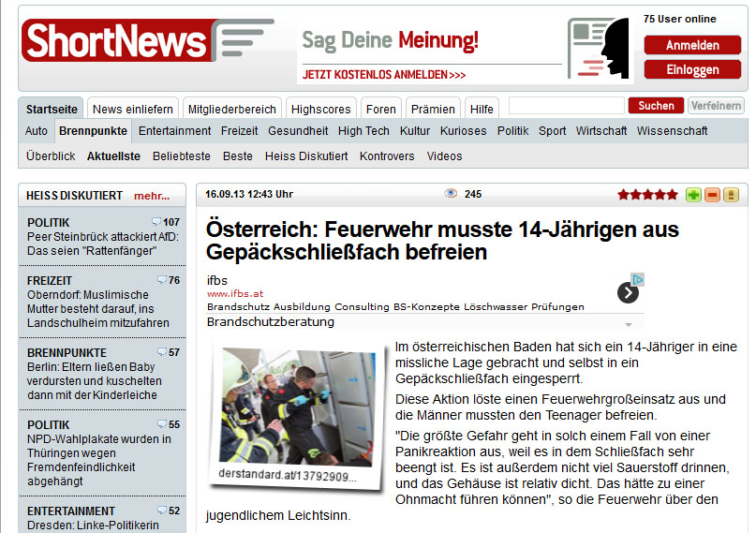Screen dimensions: 756x533
Task: Click the Anmelden button
Action: click(x=692, y=45)
